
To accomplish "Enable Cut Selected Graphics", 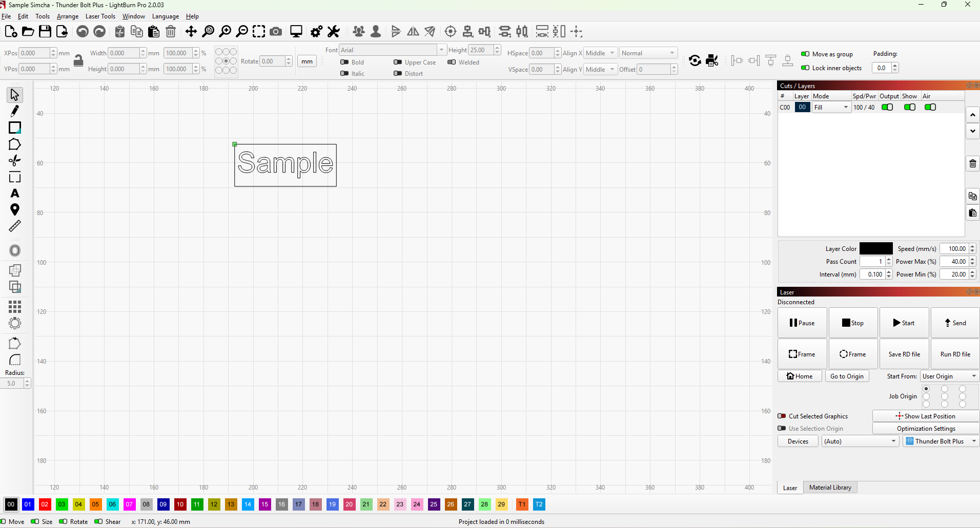I will [x=782, y=416].
